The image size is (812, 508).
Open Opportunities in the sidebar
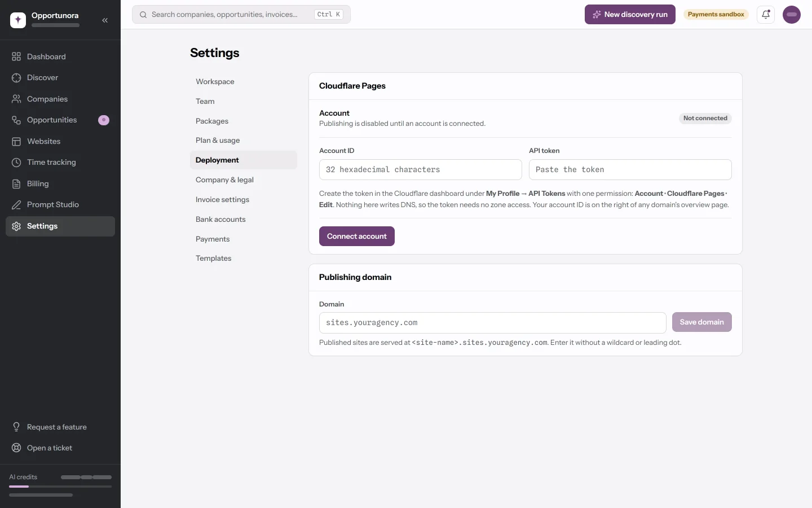tap(60, 120)
